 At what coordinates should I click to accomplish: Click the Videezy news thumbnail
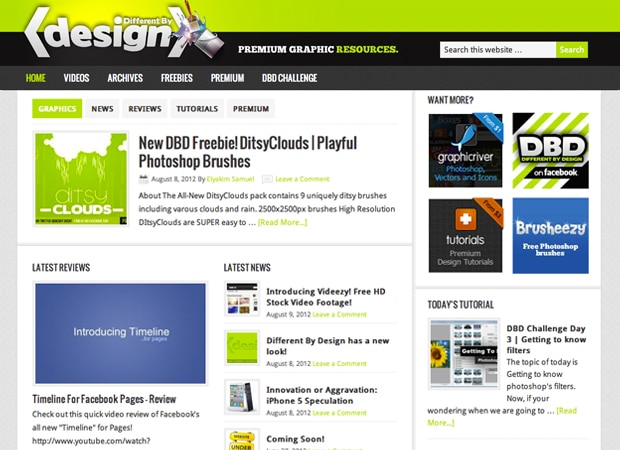point(242,299)
